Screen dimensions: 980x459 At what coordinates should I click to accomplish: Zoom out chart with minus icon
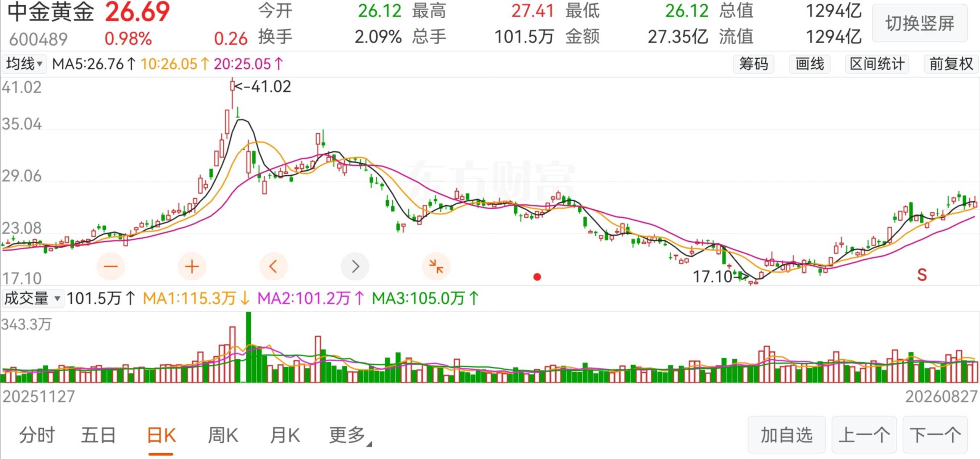tap(111, 266)
